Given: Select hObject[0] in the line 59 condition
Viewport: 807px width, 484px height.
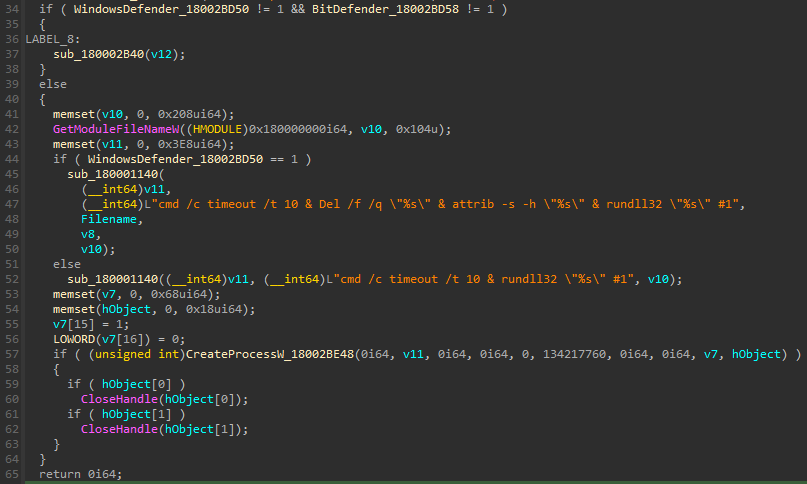Looking at the screenshot, I should pos(136,384).
